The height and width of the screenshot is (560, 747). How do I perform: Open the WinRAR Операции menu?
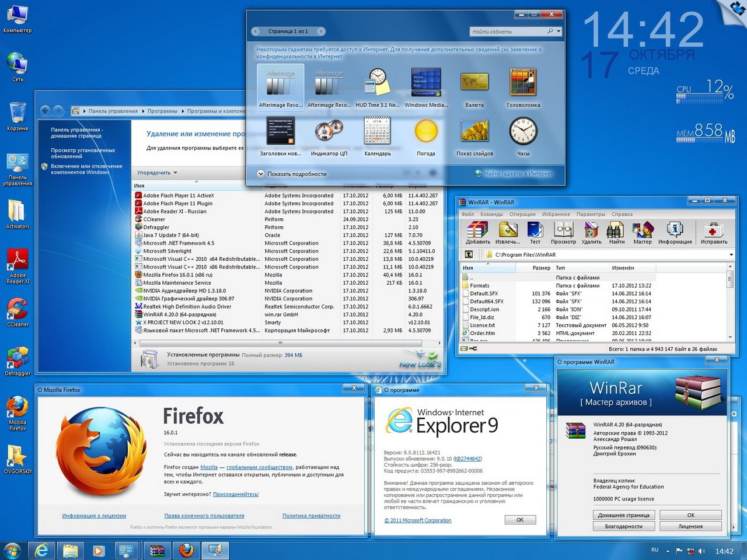522,214
